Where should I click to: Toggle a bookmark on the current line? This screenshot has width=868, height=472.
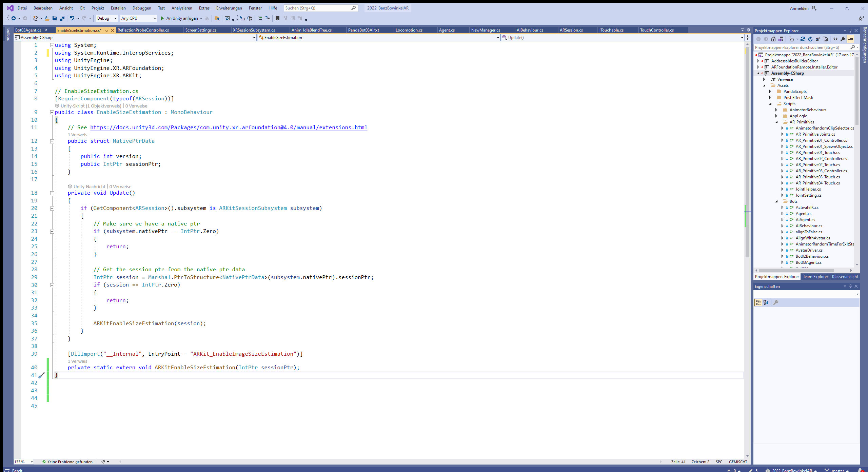click(277, 18)
